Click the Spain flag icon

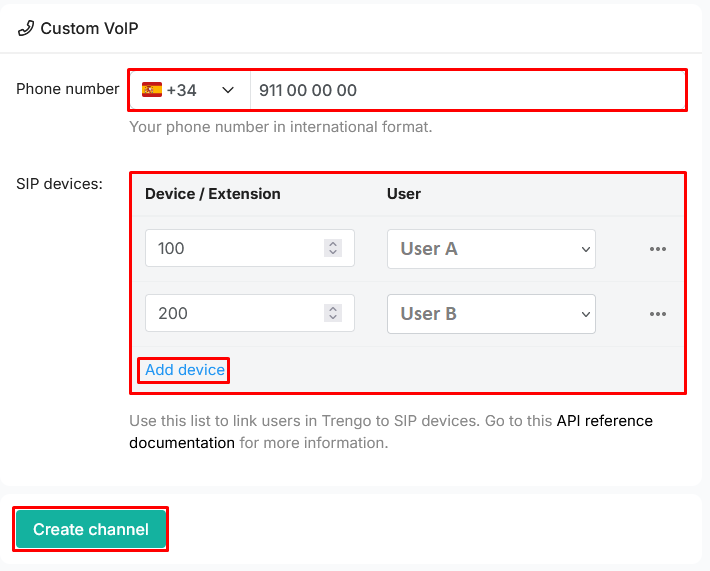pyautogui.click(x=152, y=90)
